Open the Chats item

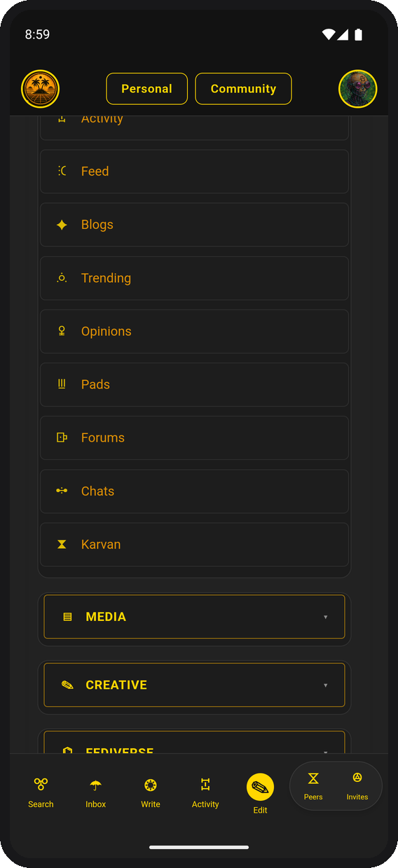tap(194, 491)
